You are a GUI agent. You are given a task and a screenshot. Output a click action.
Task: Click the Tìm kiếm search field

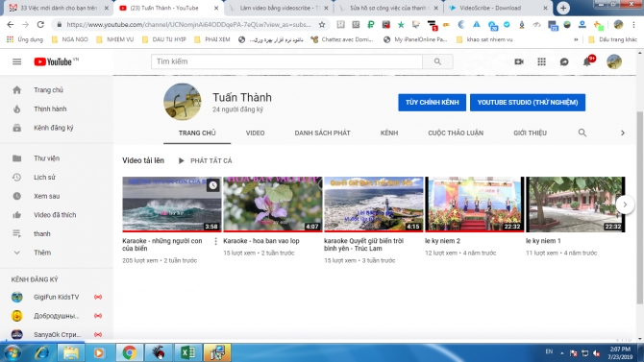286,61
